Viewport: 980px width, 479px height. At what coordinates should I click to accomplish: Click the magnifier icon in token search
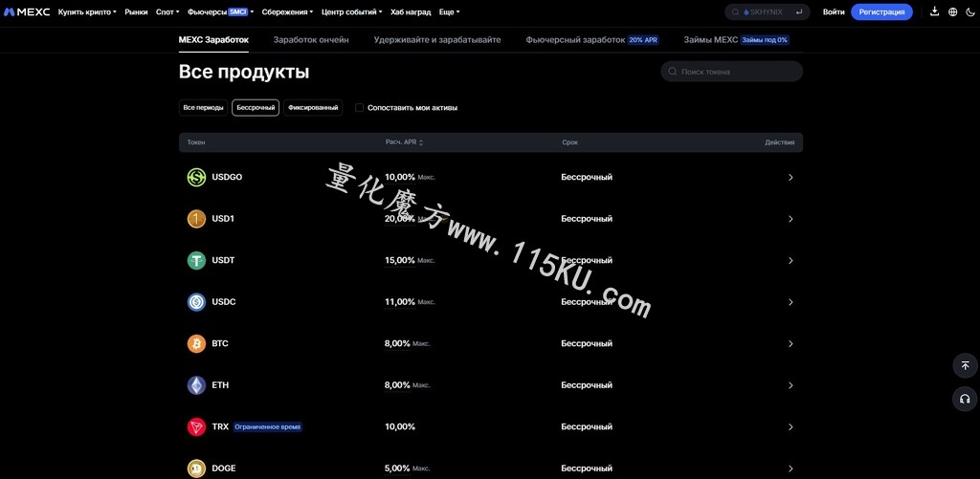point(673,71)
